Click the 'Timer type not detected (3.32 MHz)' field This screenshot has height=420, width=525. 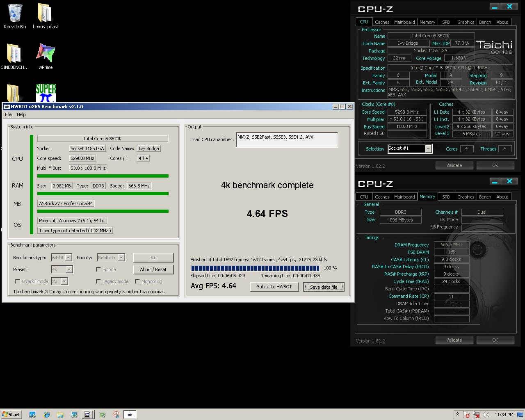point(75,231)
